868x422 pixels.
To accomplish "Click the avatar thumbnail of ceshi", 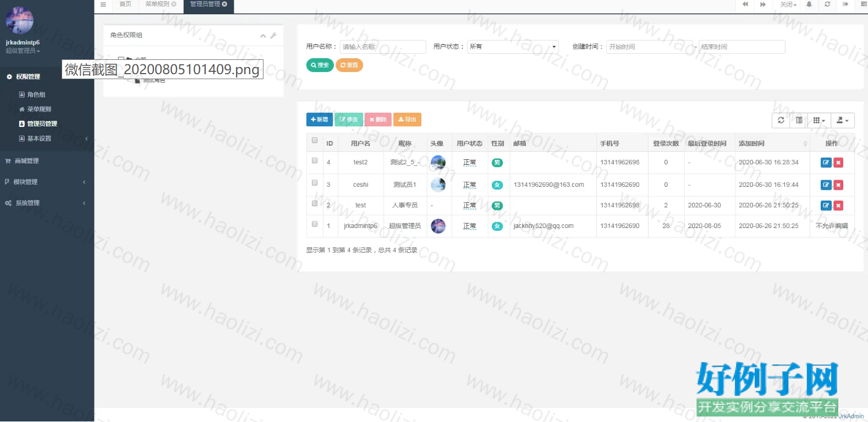I will point(438,185).
